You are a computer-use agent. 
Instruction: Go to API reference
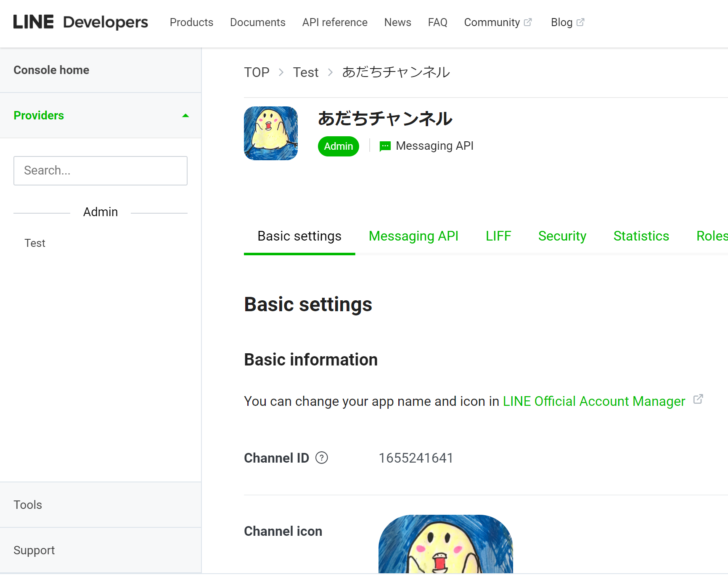pos(335,22)
